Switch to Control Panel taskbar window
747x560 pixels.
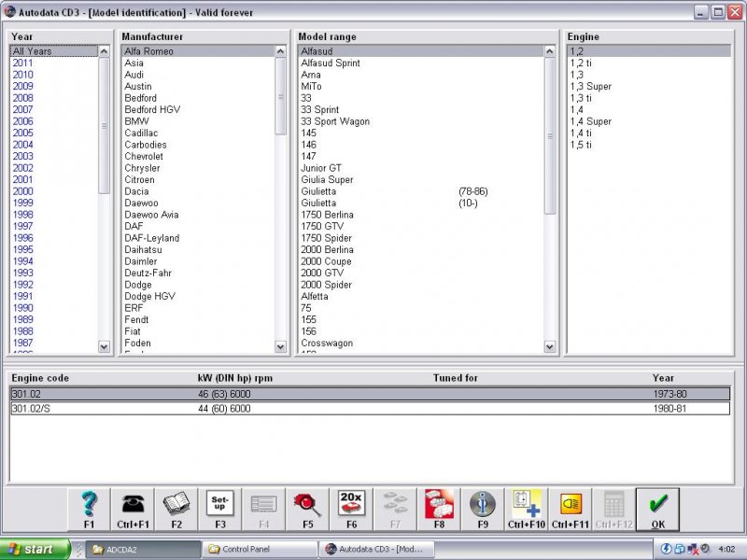click(x=260, y=549)
